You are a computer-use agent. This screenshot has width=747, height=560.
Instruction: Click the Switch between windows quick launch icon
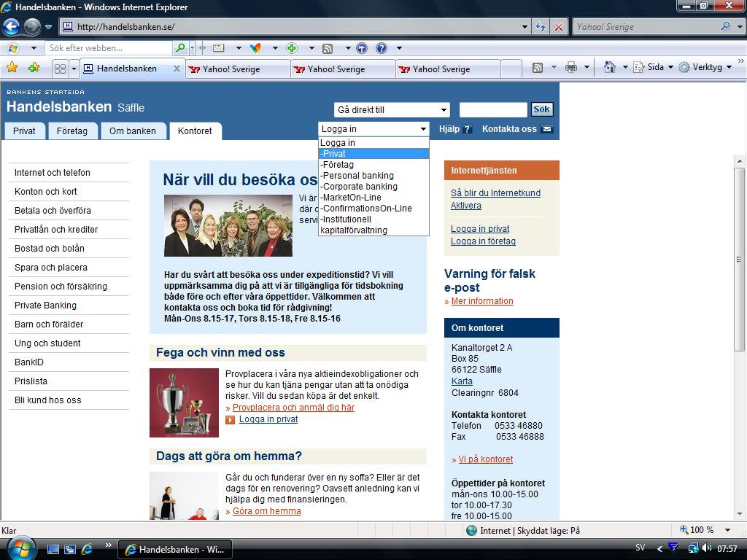pos(70,550)
